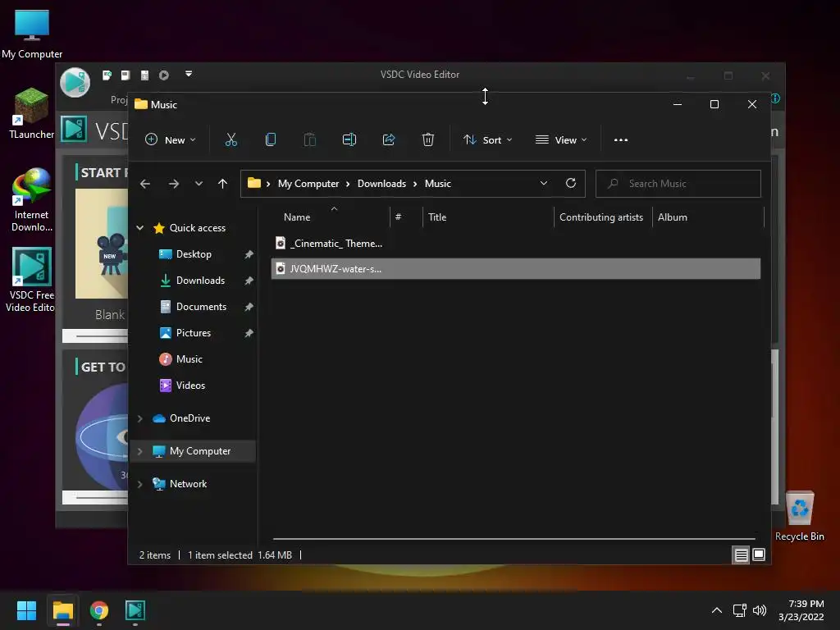The width and height of the screenshot is (840, 630).
Task: Expand the My Computer tree node
Action: [139, 451]
